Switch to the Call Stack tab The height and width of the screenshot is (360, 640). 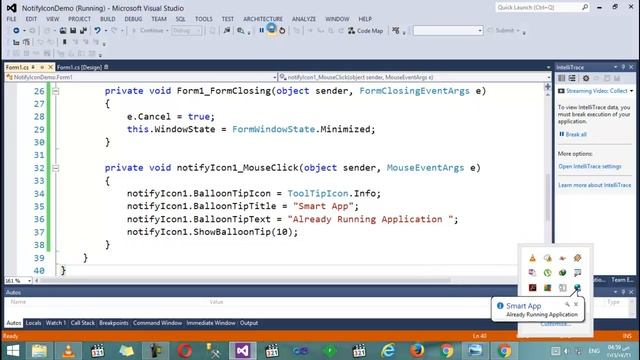(x=82, y=323)
